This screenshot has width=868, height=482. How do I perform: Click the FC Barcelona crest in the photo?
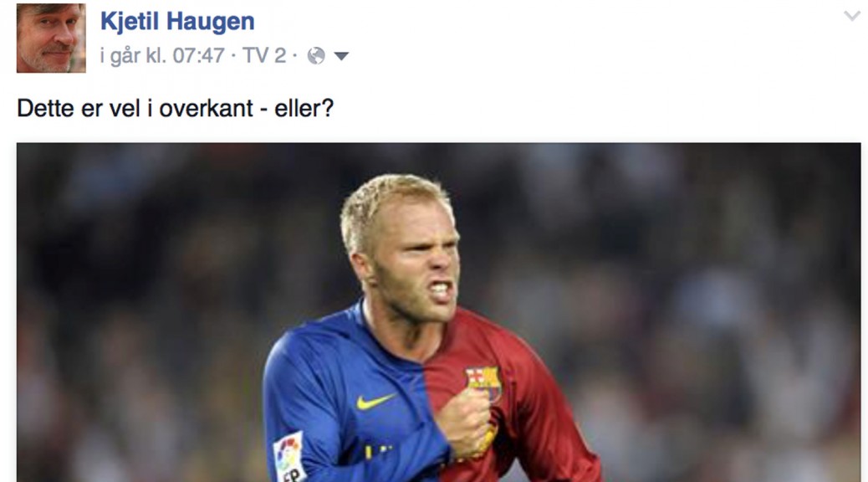483,382
